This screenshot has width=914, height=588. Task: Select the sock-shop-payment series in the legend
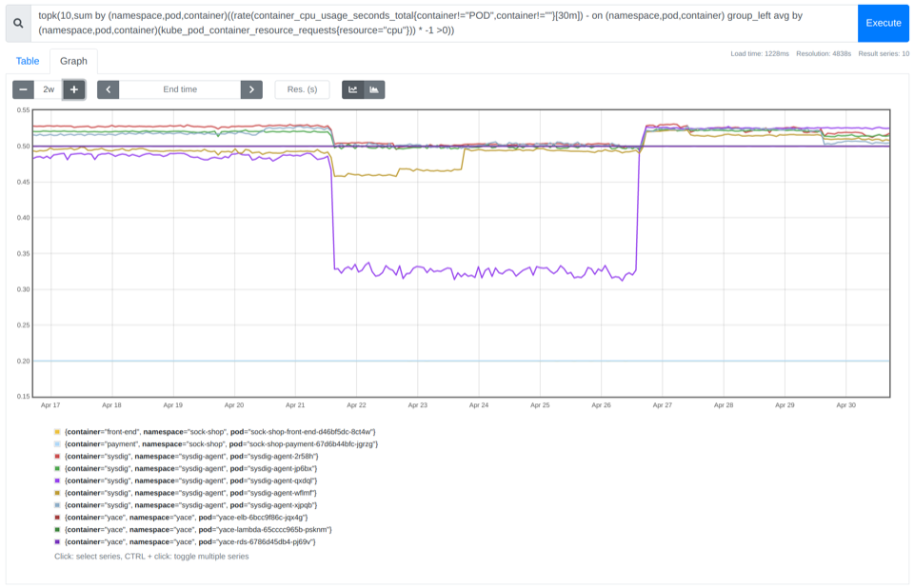click(x=219, y=444)
